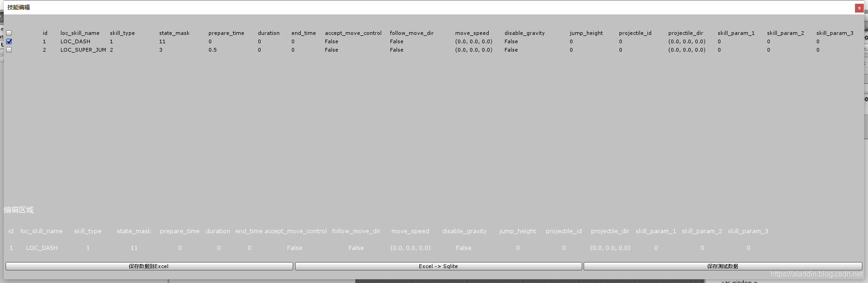Click the Excel -> Sqlite button

coord(438,266)
